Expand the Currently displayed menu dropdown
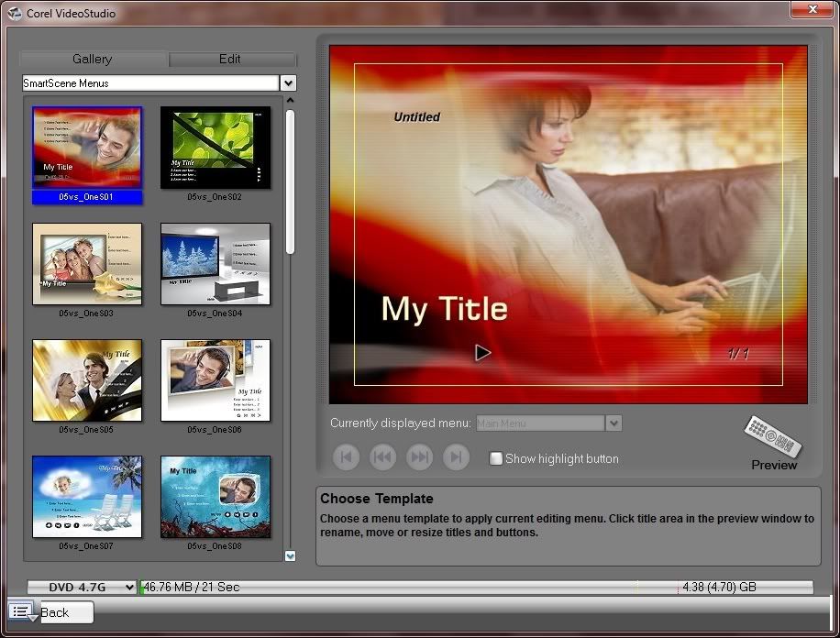The width and height of the screenshot is (840, 638). click(614, 423)
